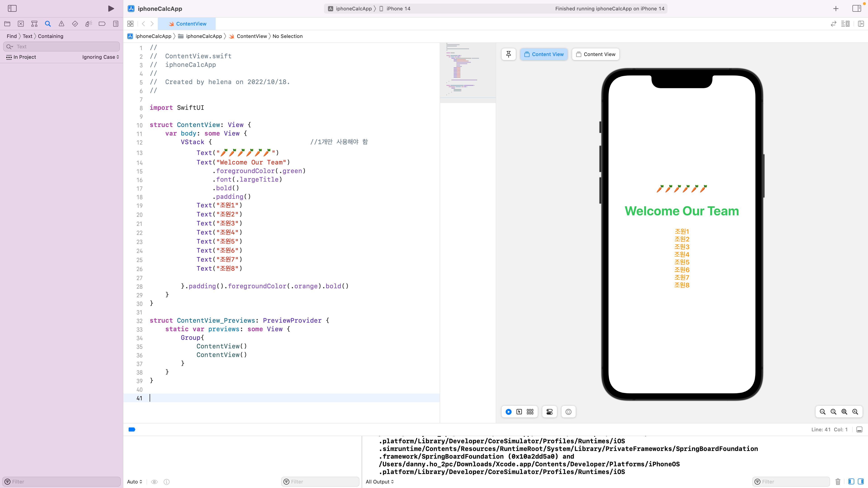
Task: Open the Breakpoint navigator icon
Action: coord(102,23)
